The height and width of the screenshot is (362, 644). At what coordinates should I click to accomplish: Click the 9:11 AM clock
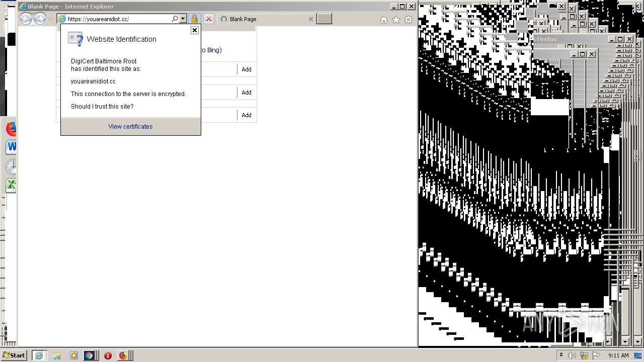click(x=618, y=355)
